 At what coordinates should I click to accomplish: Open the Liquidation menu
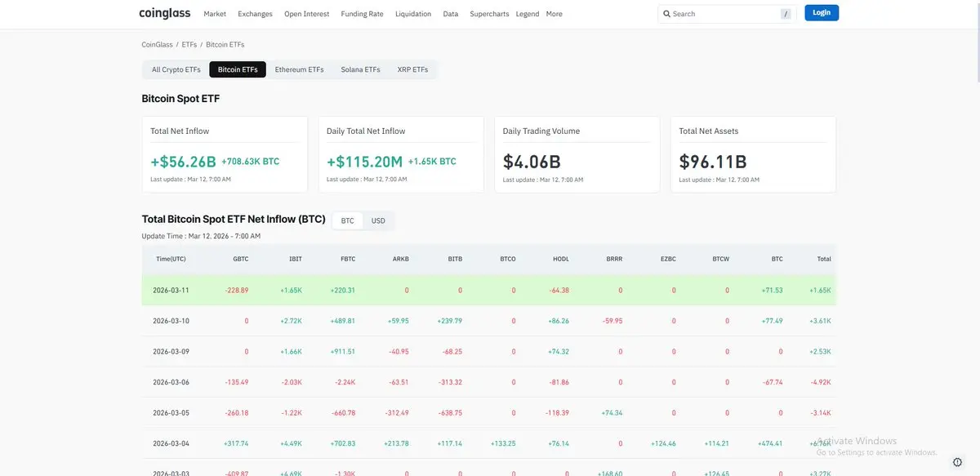coord(413,14)
